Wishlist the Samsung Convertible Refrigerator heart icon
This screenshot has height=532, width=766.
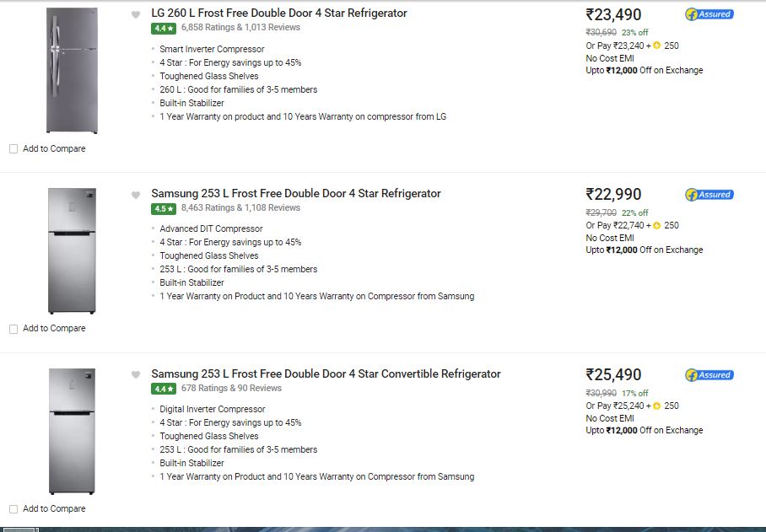[x=136, y=374]
